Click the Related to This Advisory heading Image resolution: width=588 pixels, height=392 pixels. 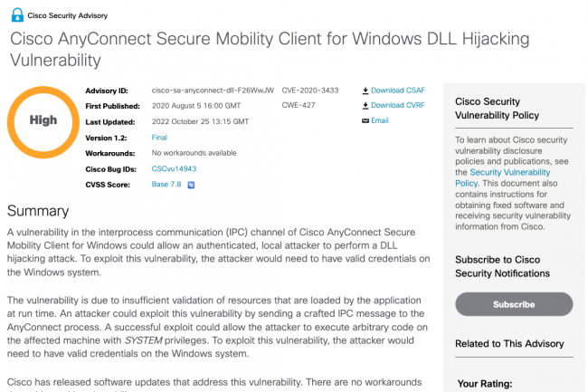pyautogui.click(x=509, y=344)
